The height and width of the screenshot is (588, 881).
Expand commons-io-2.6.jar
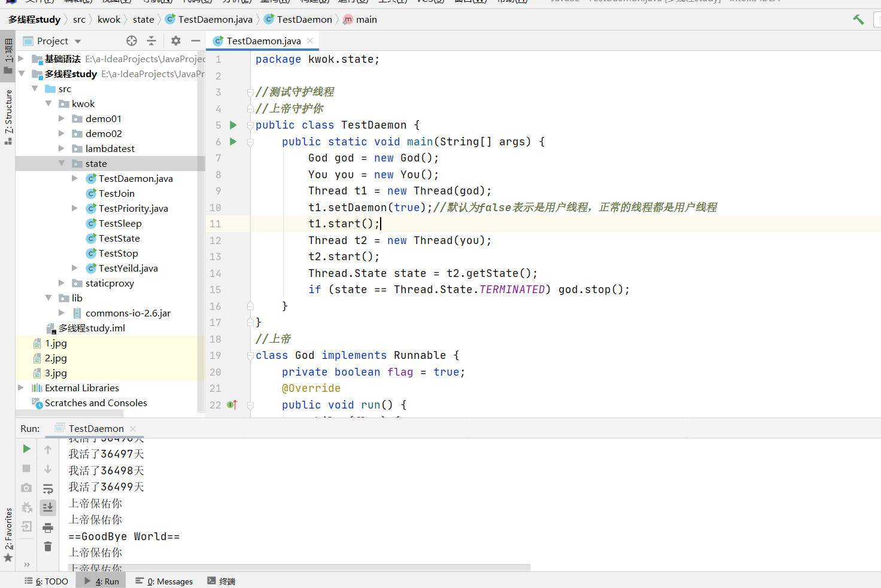62,313
